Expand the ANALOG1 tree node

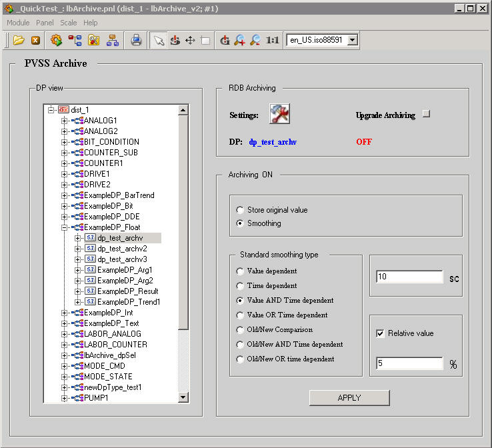[x=65, y=121]
